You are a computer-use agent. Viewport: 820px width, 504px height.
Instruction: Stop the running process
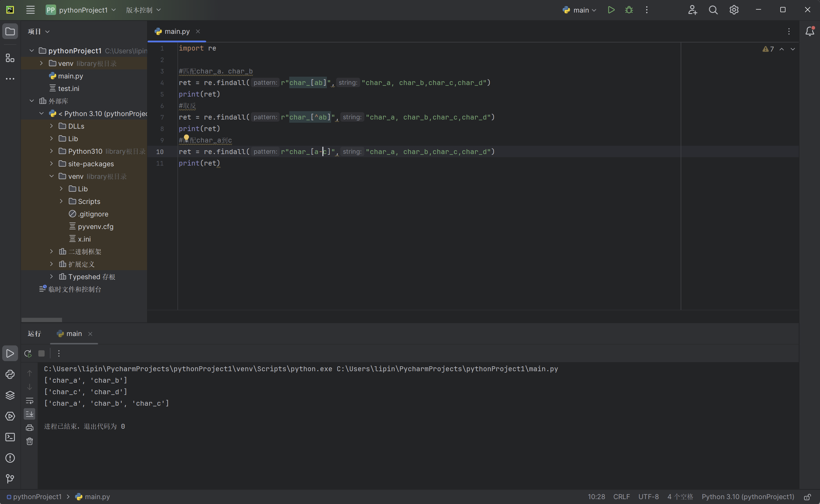[x=41, y=353]
